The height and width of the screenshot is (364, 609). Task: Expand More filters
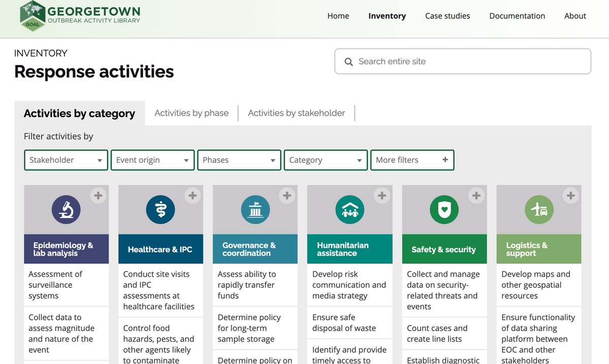click(413, 160)
